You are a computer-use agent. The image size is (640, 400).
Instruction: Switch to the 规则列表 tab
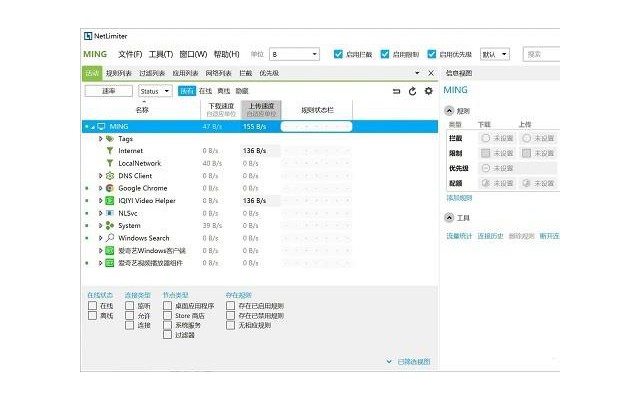[x=119, y=73]
